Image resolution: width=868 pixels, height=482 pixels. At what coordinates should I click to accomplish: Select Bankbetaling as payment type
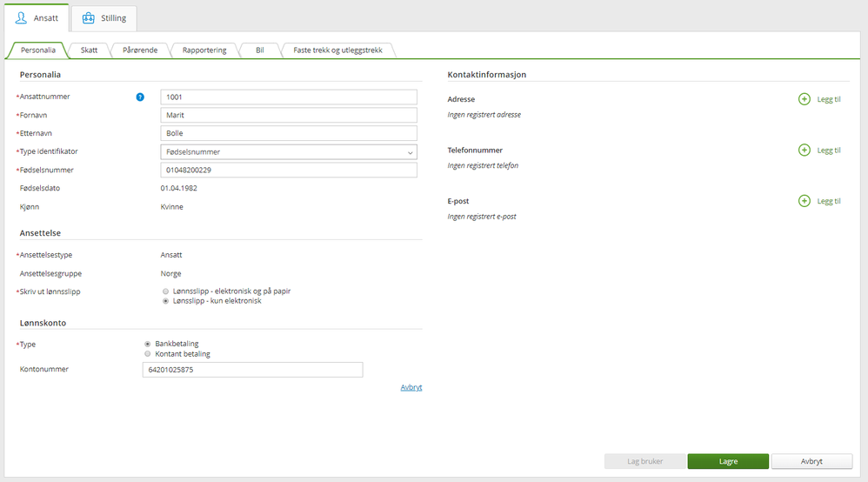(x=147, y=345)
